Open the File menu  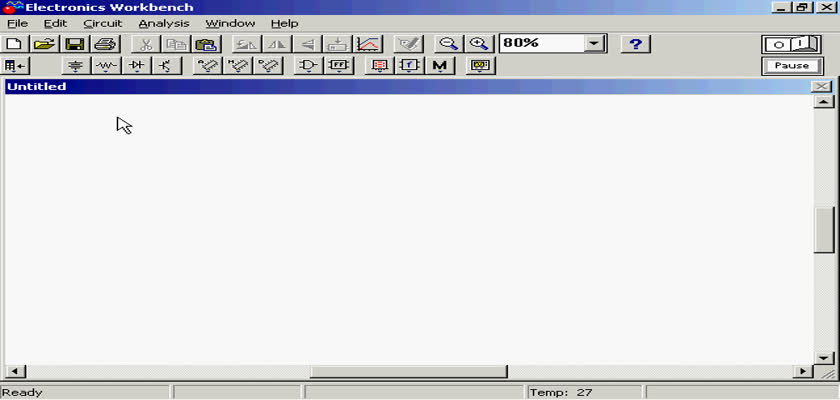click(x=18, y=24)
